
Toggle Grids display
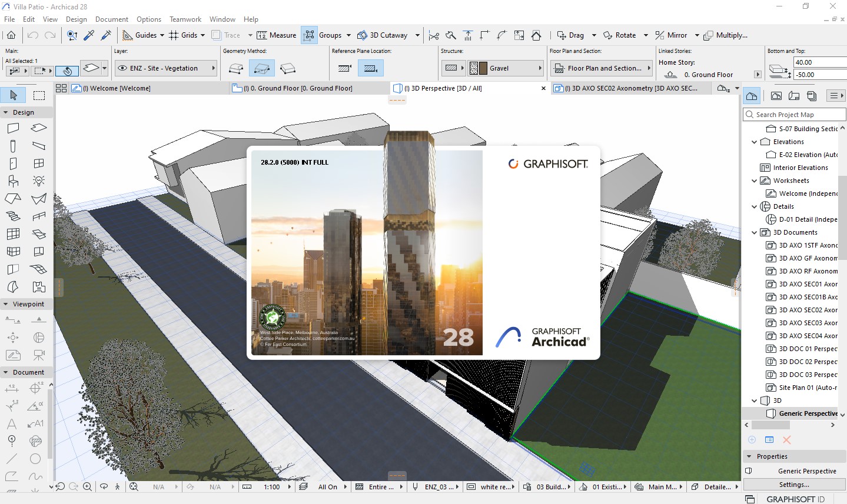pyautogui.click(x=183, y=35)
